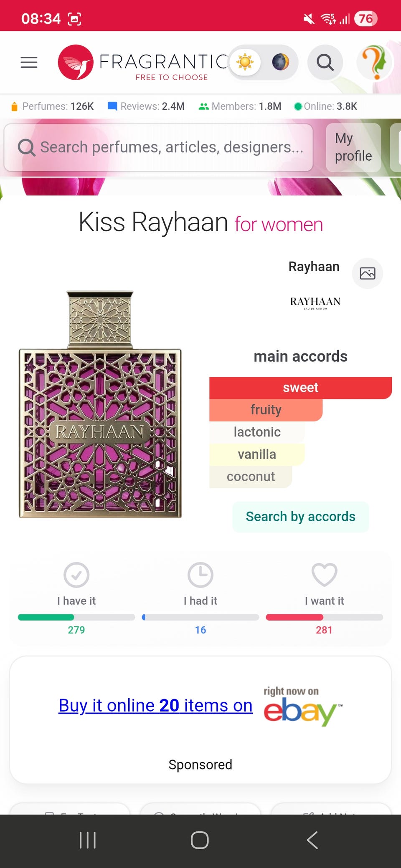The width and height of the screenshot is (401, 868).
Task: Open the hamburger navigation menu
Action: click(x=29, y=63)
